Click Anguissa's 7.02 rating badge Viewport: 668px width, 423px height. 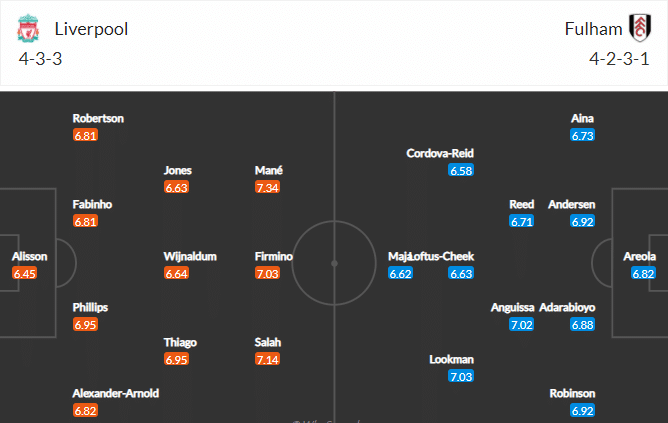pos(521,325)
